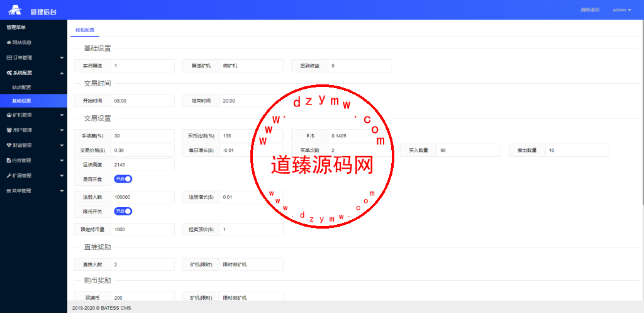Click the 买单次数 input field
The image size is (644, 313).
[359, 150]
